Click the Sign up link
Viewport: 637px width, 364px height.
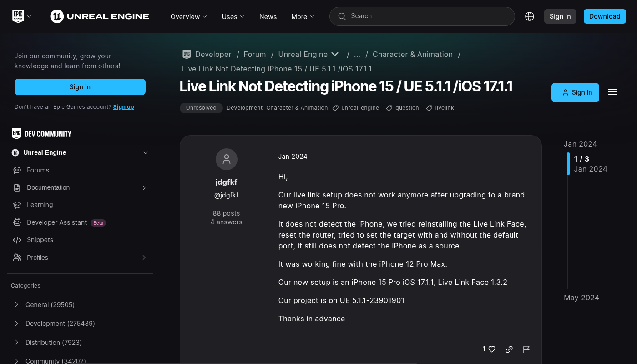click(123, 107)
